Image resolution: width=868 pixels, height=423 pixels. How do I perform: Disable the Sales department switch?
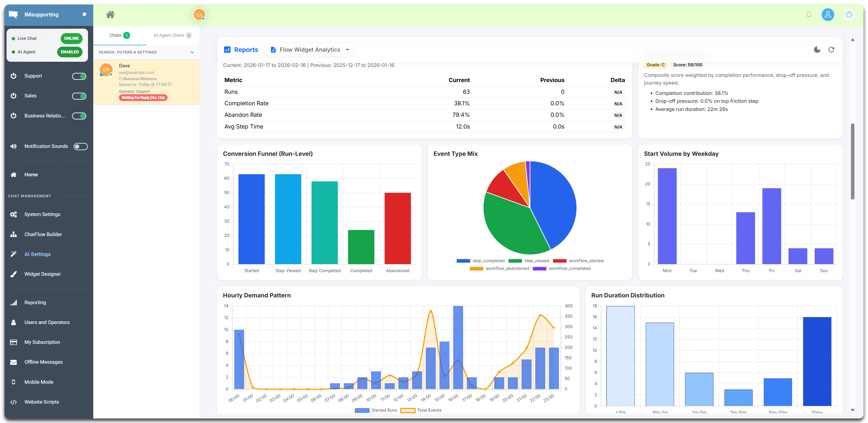[79, 96]
